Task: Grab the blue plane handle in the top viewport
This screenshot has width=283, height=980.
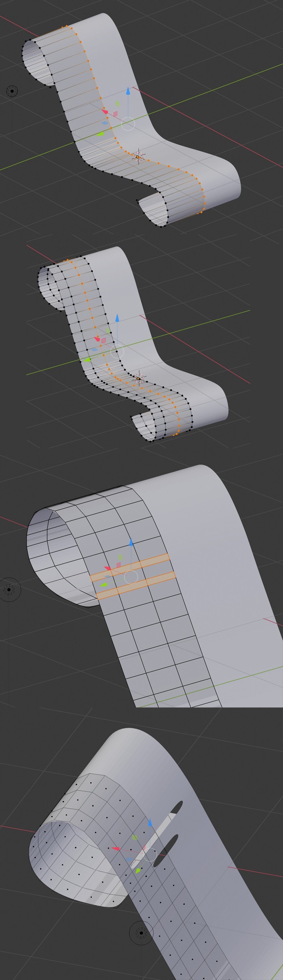Action: (105, 123)
